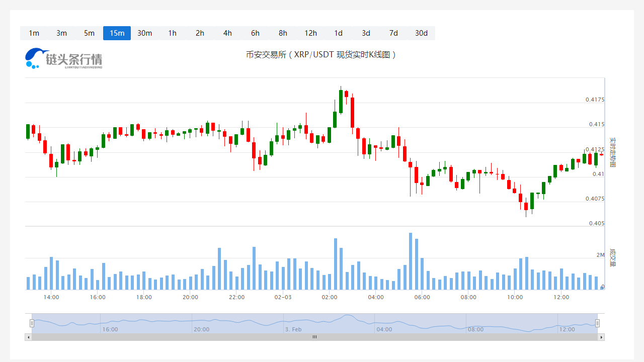
Task: Click the 02-03 date axis label
Action: click(x=283, y=297)
